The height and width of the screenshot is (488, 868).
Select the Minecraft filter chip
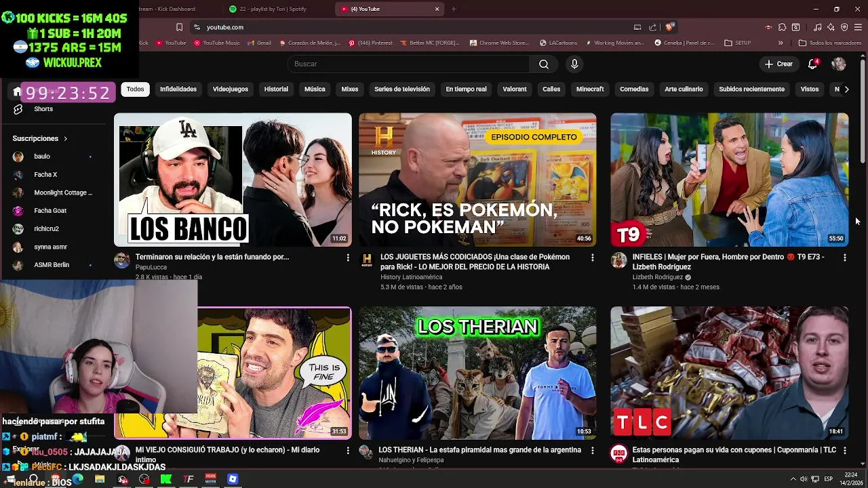[590, 89]
